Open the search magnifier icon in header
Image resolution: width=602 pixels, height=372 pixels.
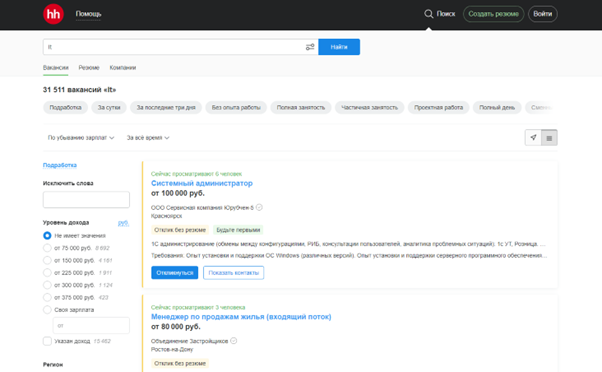(x=428, y=14)
